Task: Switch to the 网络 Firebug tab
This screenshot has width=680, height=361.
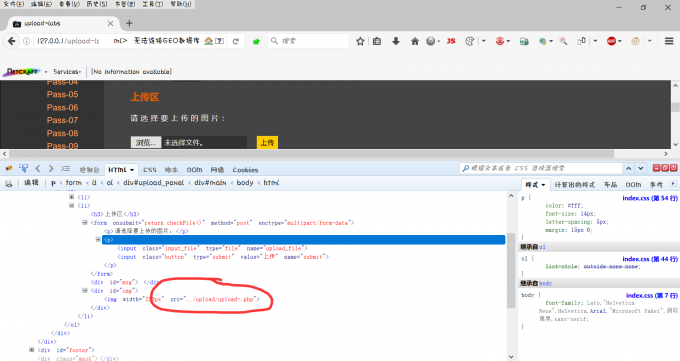Action: (217, 170)
